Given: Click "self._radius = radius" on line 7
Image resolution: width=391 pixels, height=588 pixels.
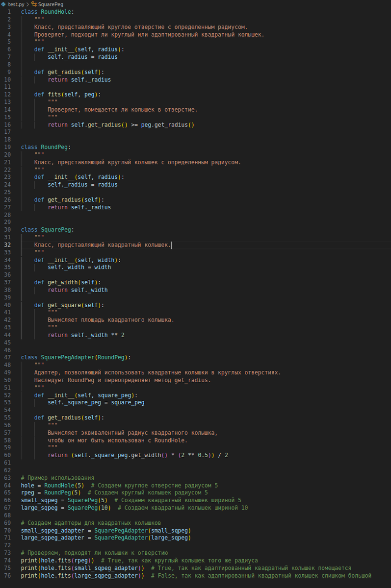Looking at the screenshot, I should click(x=82, y=57).
